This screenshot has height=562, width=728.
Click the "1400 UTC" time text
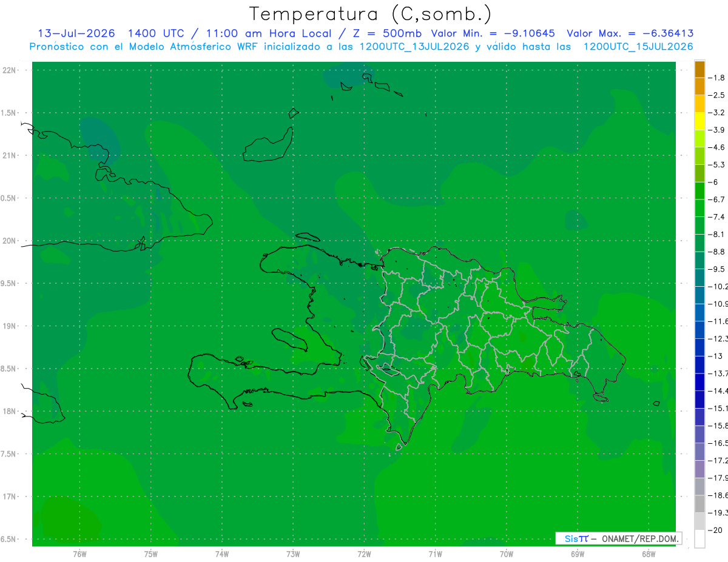[x=156, y=33]
